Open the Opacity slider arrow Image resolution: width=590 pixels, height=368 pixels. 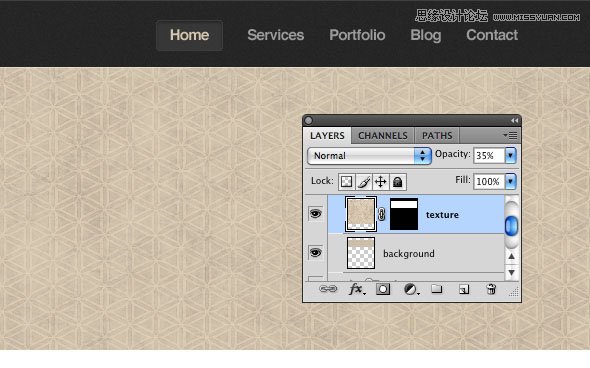(511, 155)
